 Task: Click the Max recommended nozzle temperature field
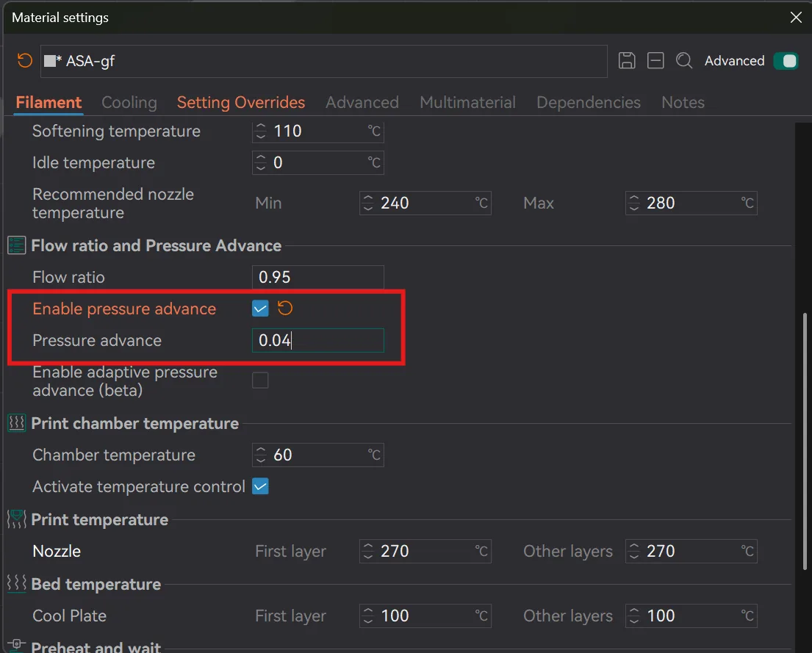[x=691, y=203]
